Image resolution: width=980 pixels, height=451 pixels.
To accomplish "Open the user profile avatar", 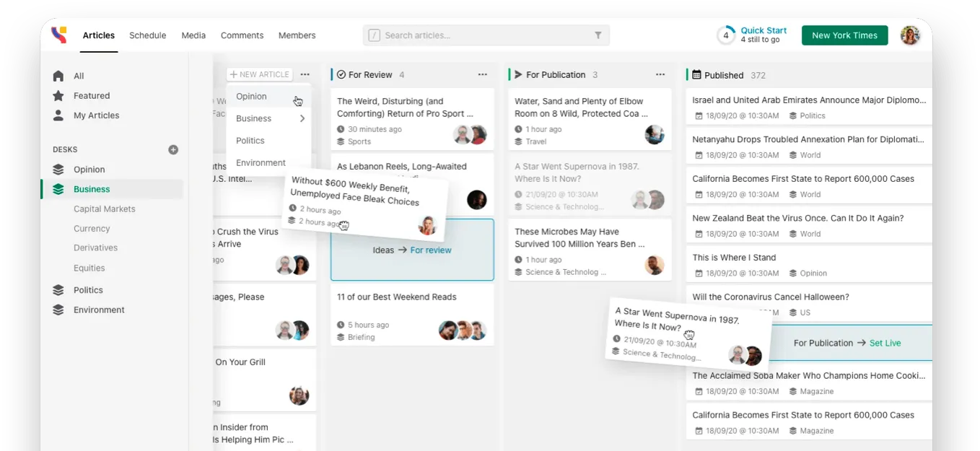I will [x=910, y=35].
